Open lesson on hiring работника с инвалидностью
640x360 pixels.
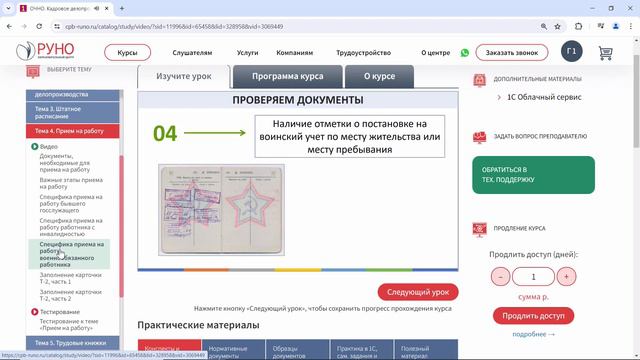tap(71, 227)
